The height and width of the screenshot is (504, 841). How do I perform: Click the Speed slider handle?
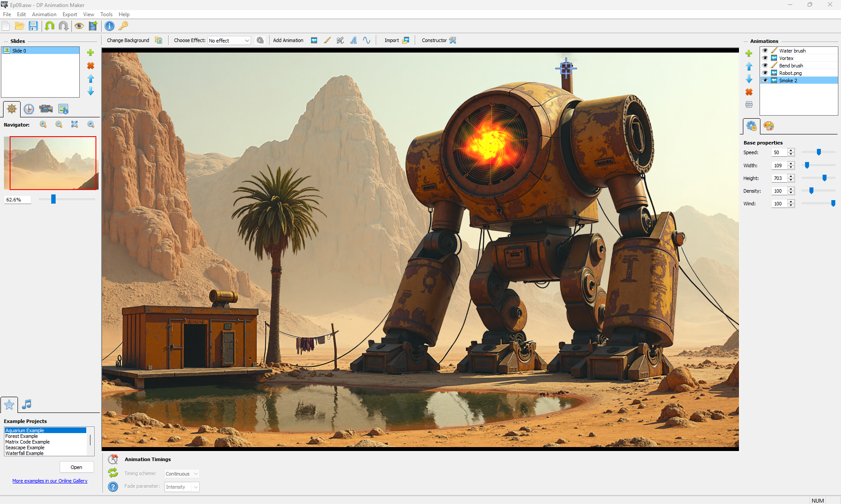(x=819, y=152)
